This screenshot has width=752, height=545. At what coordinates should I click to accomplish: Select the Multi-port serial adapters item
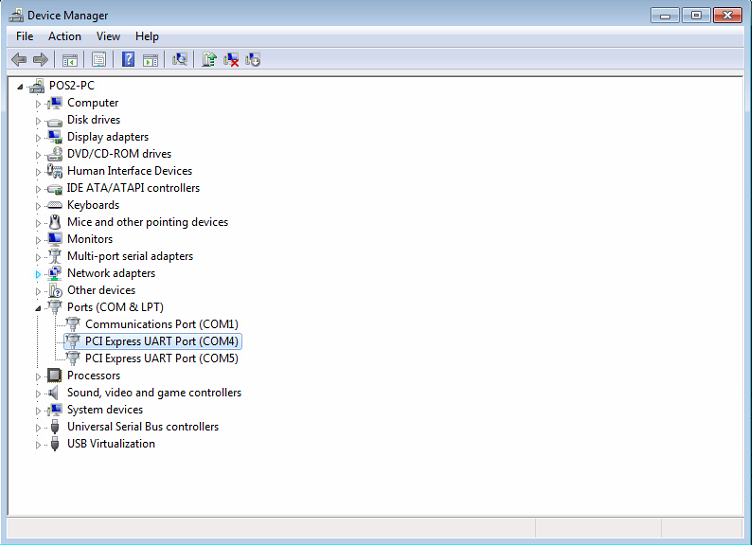tap(130, 256)
